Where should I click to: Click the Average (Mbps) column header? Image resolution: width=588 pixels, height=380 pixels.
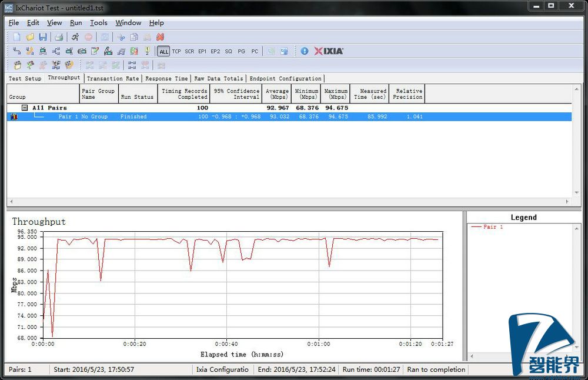tap(276, 94)
